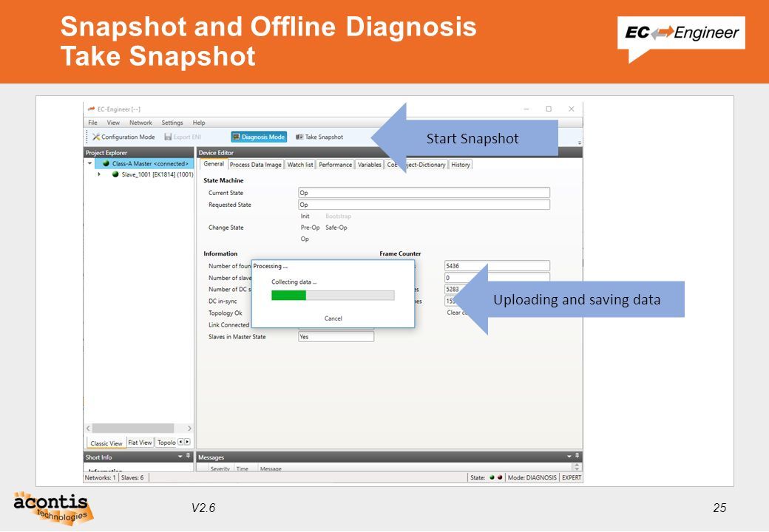Screen dimensions: 769x532
Task: Open the View menu
Action: pos(113,123)
